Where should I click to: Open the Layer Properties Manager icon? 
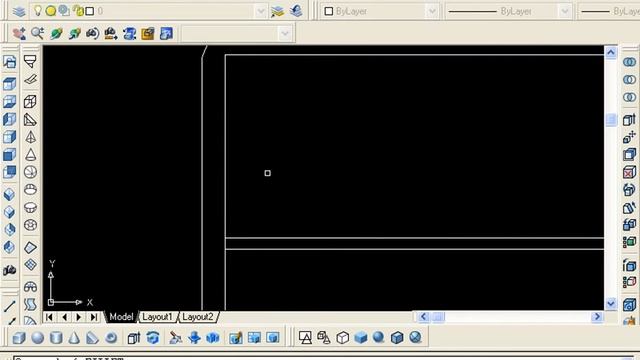click(19, 11)
